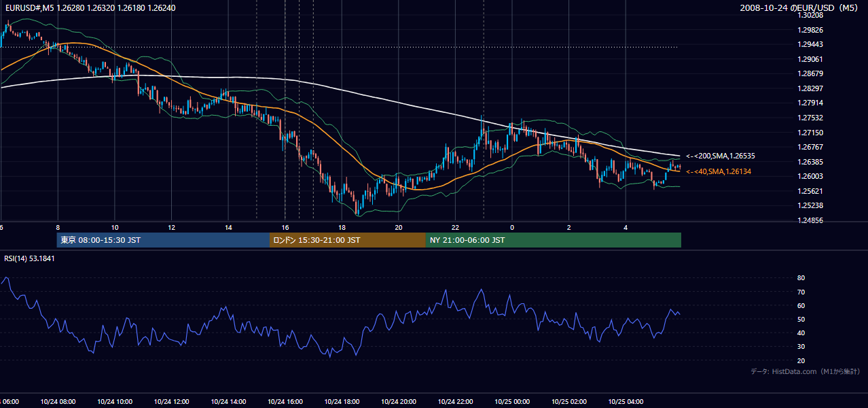
Task: Click price level 1.25238 on price axis
Action: (x=810, y=205)
